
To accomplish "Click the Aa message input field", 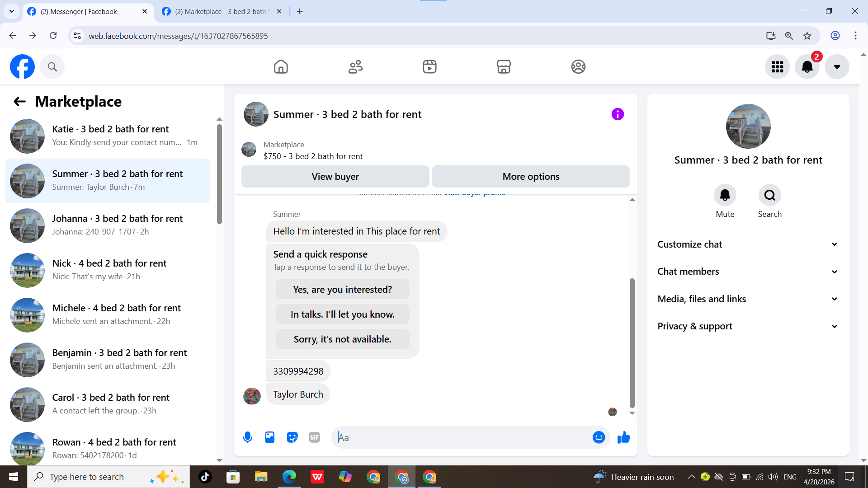I will pos(461,437).
